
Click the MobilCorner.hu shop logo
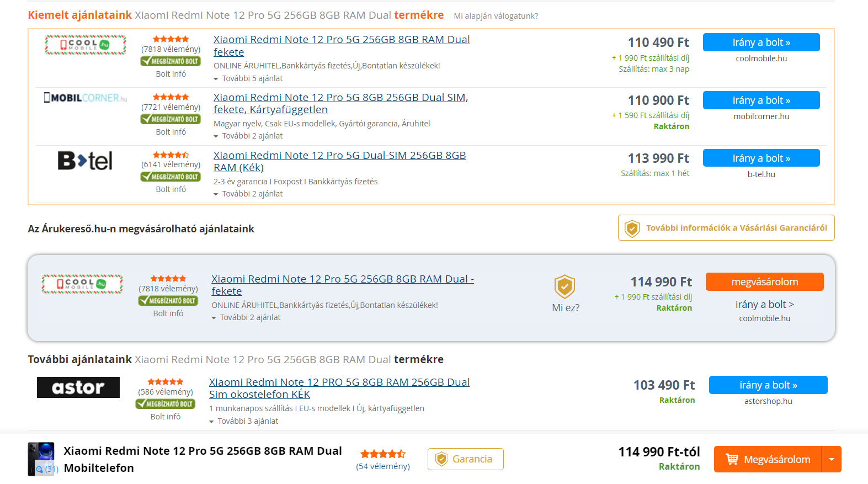tap(86, 98)
